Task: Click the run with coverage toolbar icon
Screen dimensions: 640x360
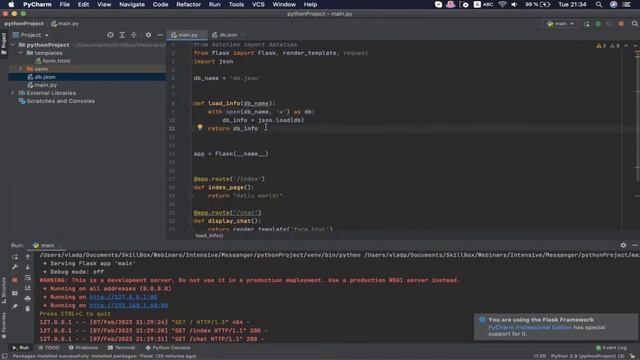Action: (x=609, y=24)
